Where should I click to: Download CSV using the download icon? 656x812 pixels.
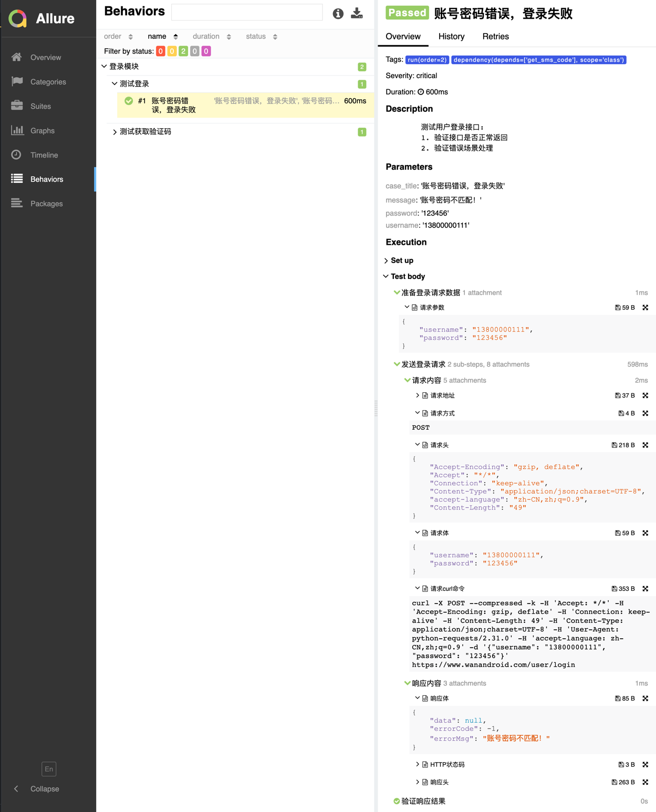357,13
